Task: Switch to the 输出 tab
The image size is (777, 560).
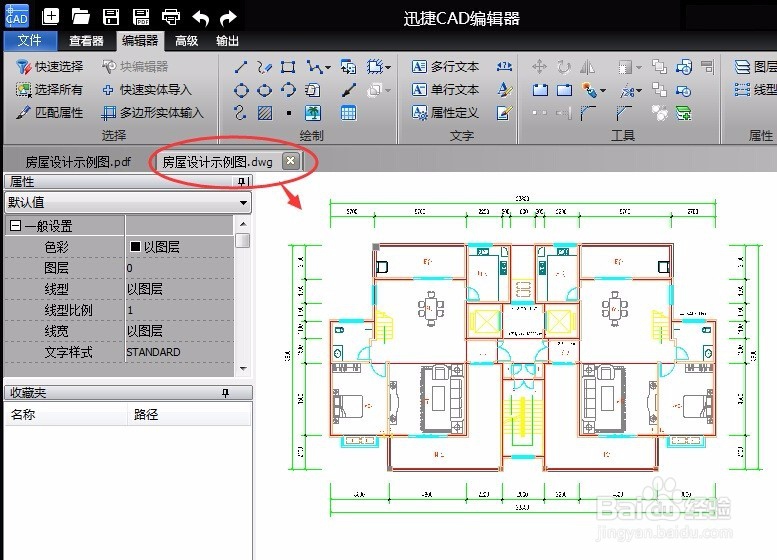Action: pyautogui.click(x=227, y=41)
